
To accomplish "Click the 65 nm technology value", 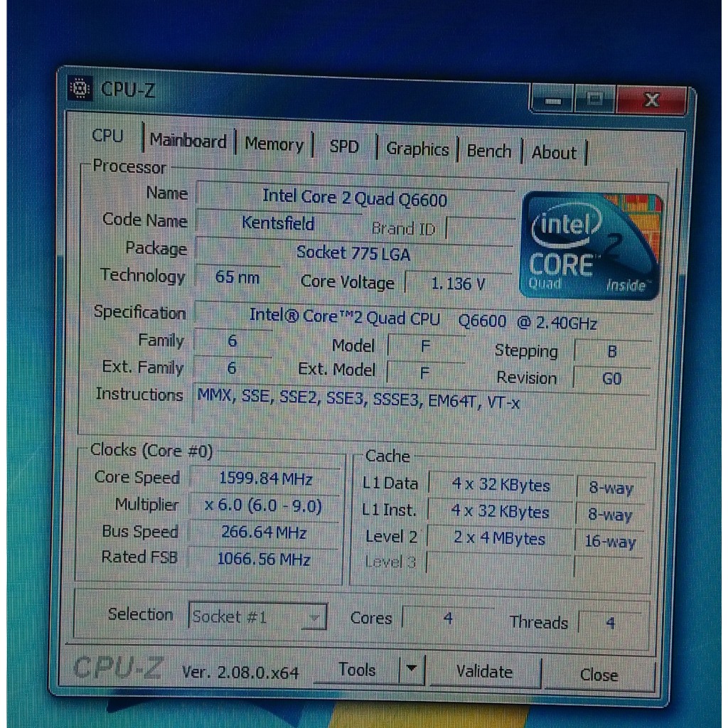I will pyautogui.click(x=237, y=277).
